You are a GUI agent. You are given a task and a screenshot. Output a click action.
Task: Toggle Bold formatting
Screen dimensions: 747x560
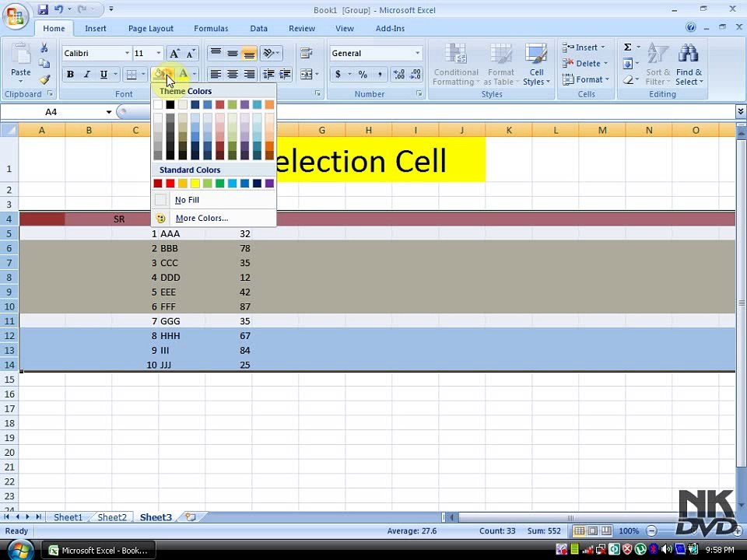tap(71, 75)
